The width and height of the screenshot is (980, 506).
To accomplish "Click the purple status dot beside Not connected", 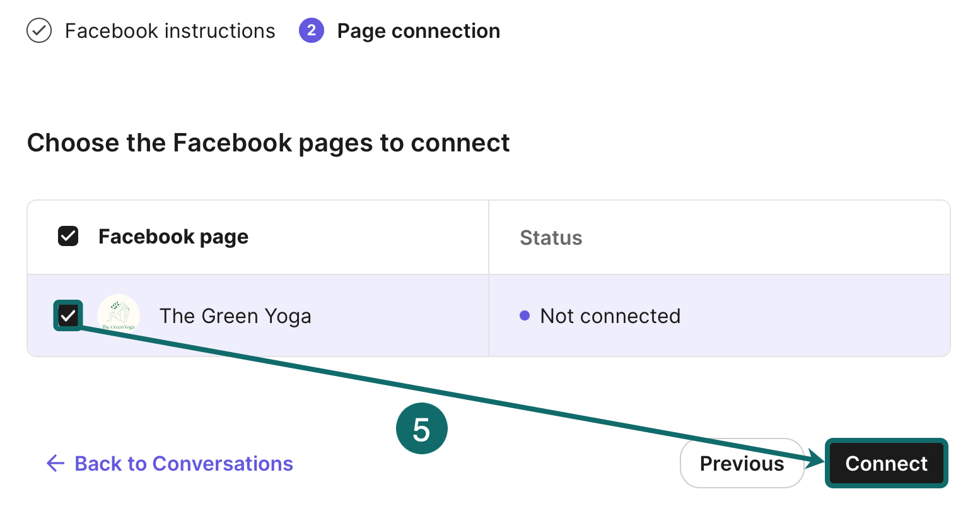I will coord(525,316).
